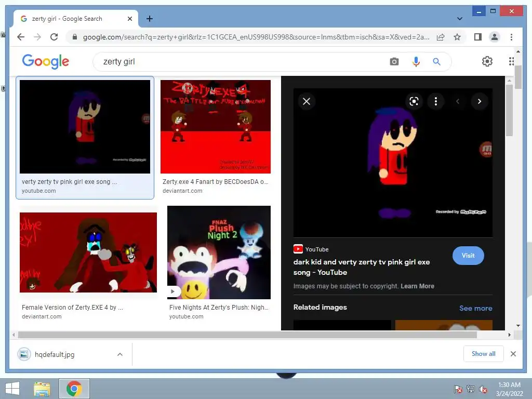Screen dimensions: 532x399
Task: Click See more related images
Action: pos(476,308)
